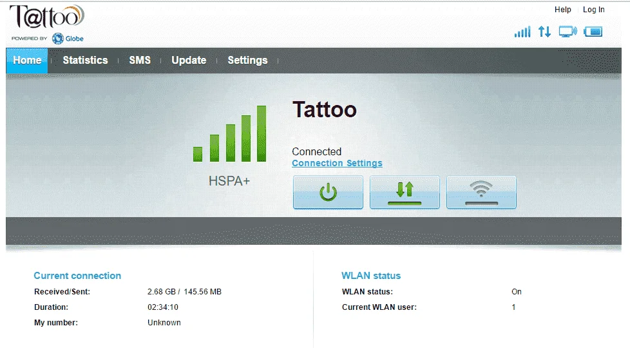Image resolution: width=630 pixels, height=364 pixels.
Task: Open the Statistics tab
Action: point(85,61)
